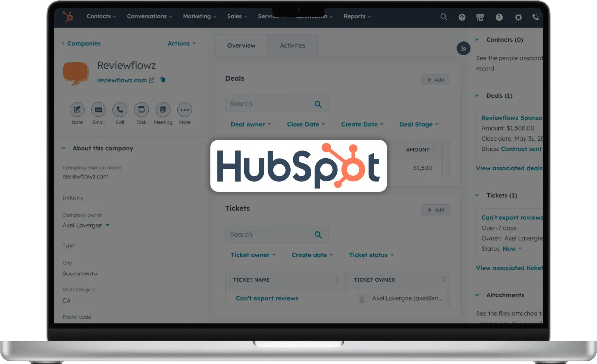Collapse the right sidebar with double-arrow button
Image resolution: width=597 pixels, height=364 pixels.
click(463, 48)
